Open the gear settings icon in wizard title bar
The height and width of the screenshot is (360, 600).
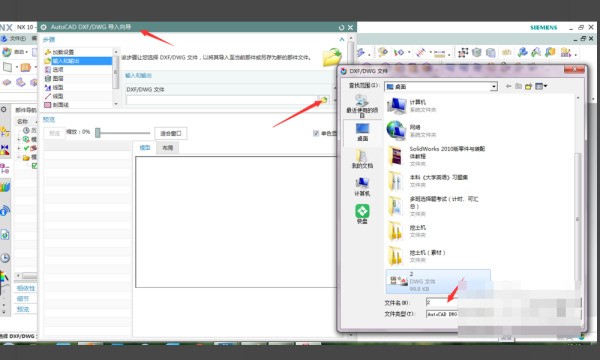(44, 27)
